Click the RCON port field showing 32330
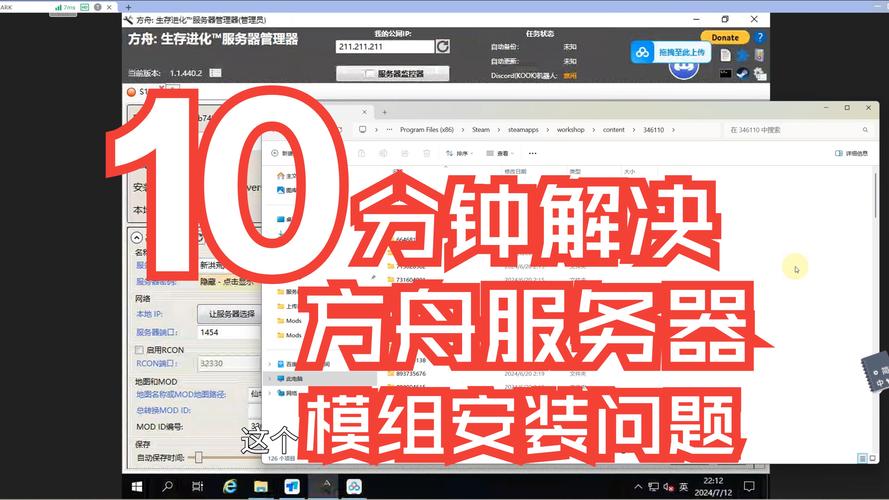 229,363
